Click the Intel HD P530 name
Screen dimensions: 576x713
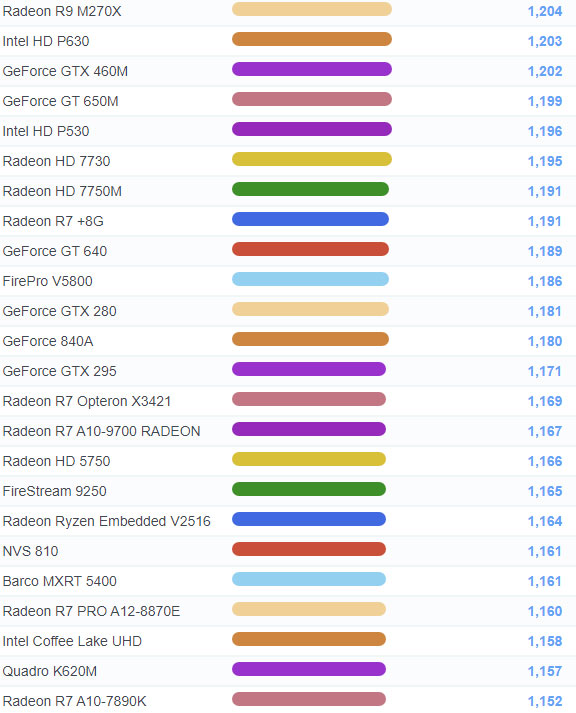(46, 131)
